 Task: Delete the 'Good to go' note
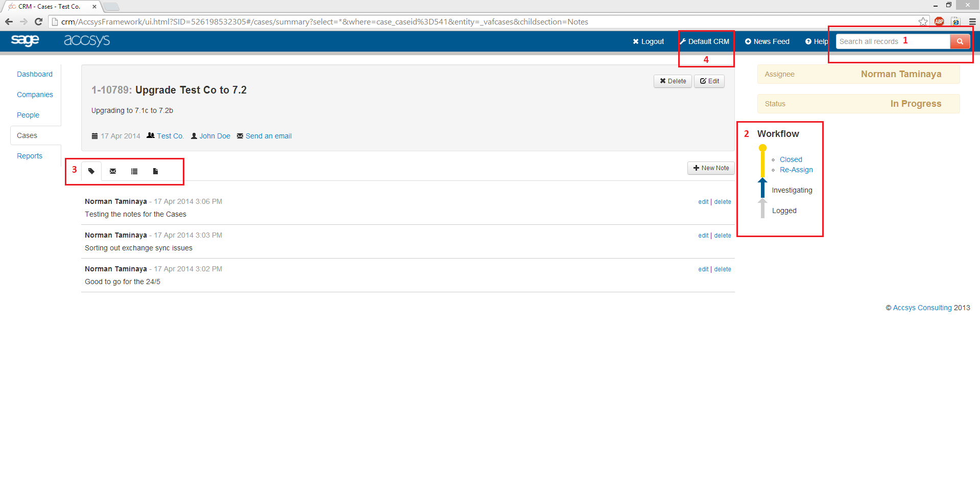[723, 269]
